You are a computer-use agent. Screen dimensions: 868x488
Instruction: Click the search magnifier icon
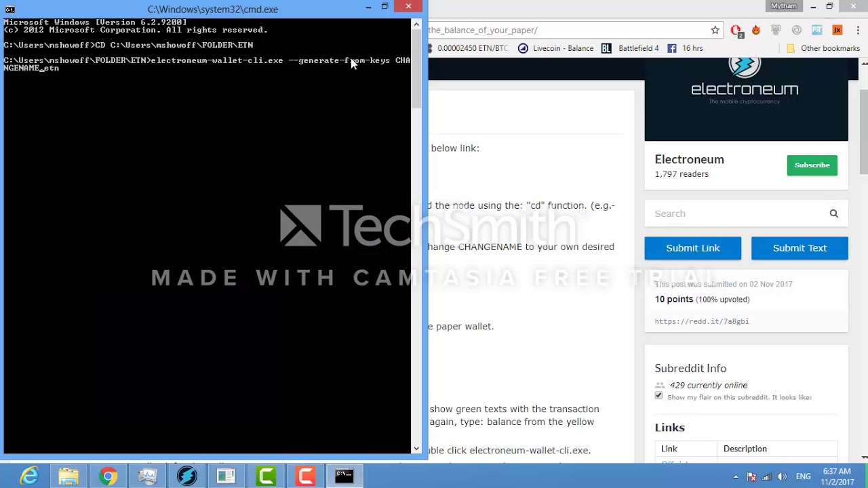833,213
